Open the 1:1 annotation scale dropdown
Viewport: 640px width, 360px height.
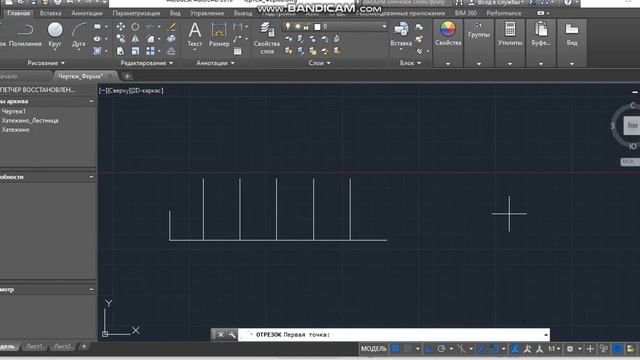point(554,349)
